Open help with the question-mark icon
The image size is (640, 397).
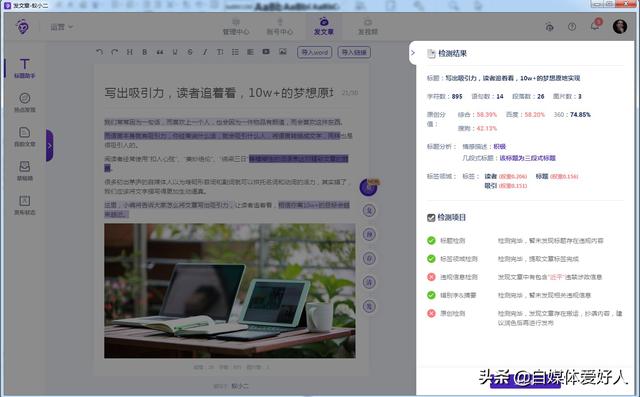572,27
